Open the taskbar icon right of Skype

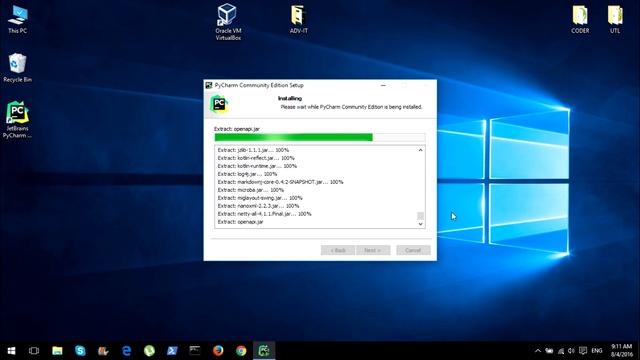(103, 351)
